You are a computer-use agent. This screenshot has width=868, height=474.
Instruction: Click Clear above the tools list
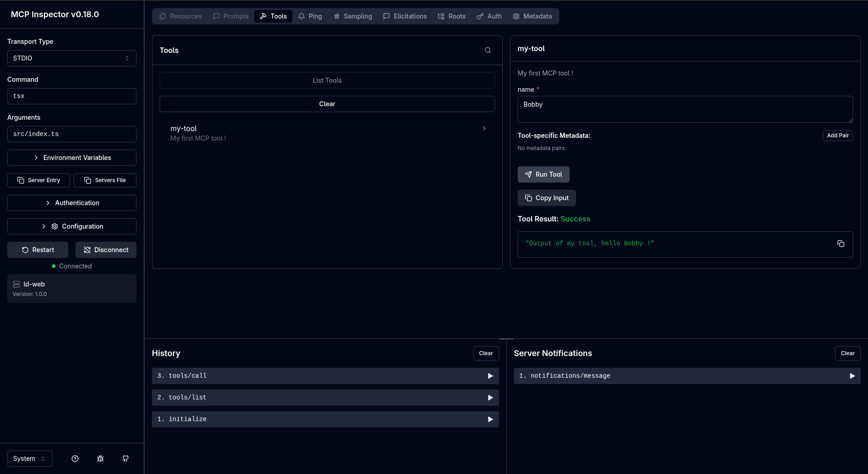(327, 103)
